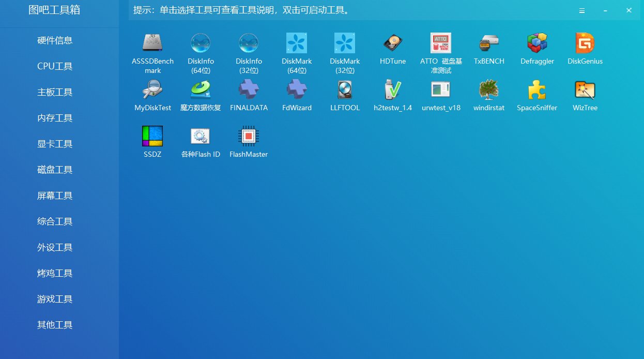Switch to the CPU工具 category

click(x=55, y=66)
